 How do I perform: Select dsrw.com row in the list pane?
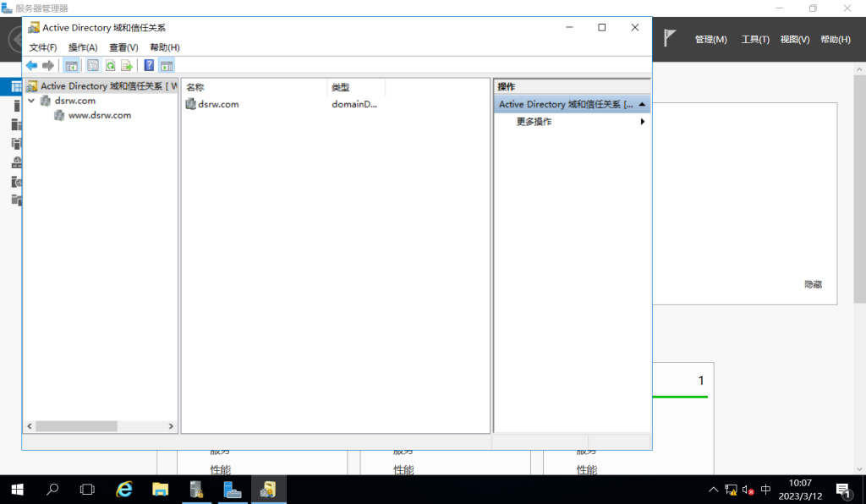218,104
